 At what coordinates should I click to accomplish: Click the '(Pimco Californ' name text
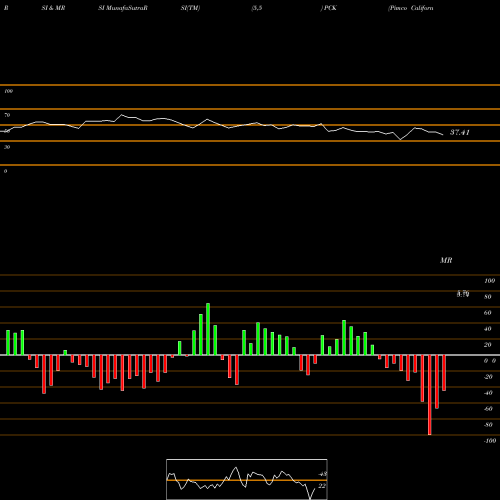click(x=411, y=8)
